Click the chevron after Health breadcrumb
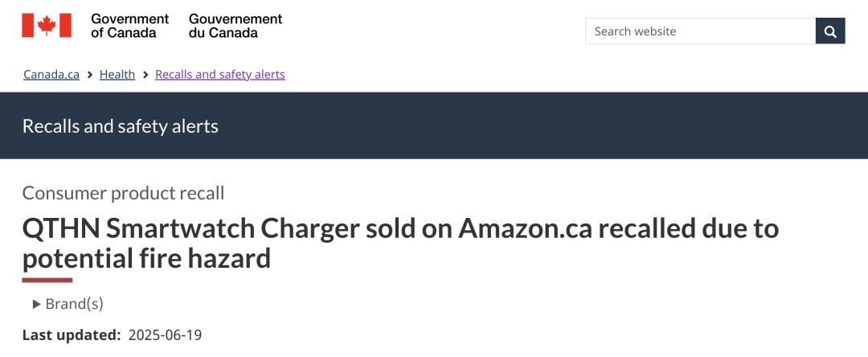The width and height of the screenshot is (868, 357). 145,74
